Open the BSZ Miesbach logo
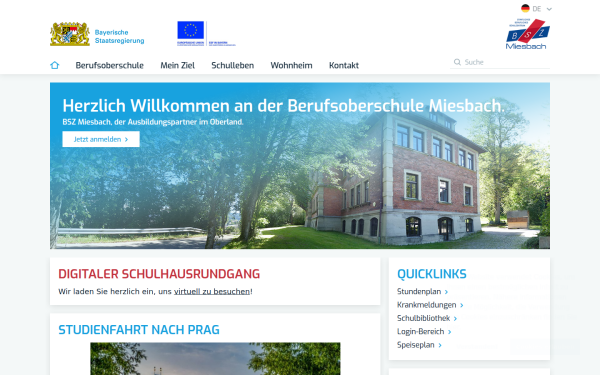This screenshot has height=375, width=600. (528, 34)
